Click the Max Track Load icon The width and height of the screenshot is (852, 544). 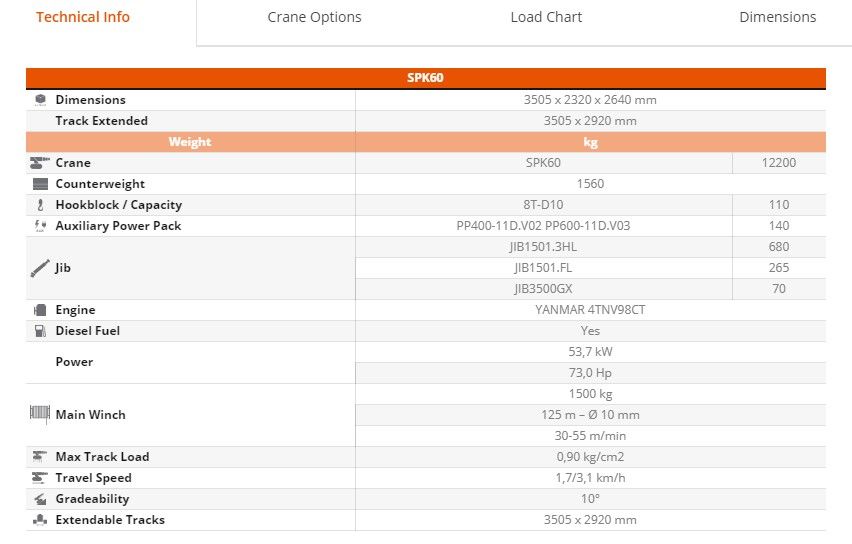40,457
